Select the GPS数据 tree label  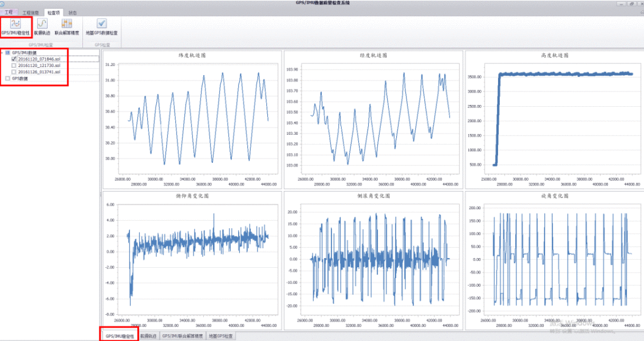(20, 78)
